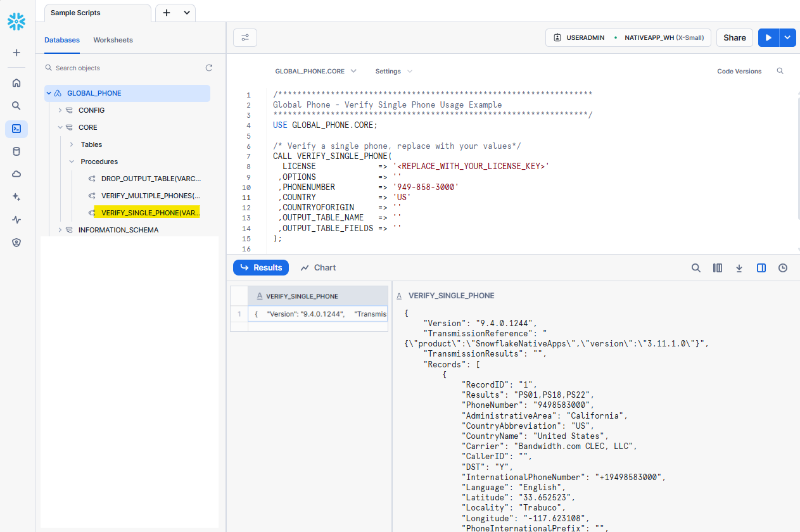This screenshot has height=532, width=800.
Task: Click the Share button
Action: (x=735, y=37)
